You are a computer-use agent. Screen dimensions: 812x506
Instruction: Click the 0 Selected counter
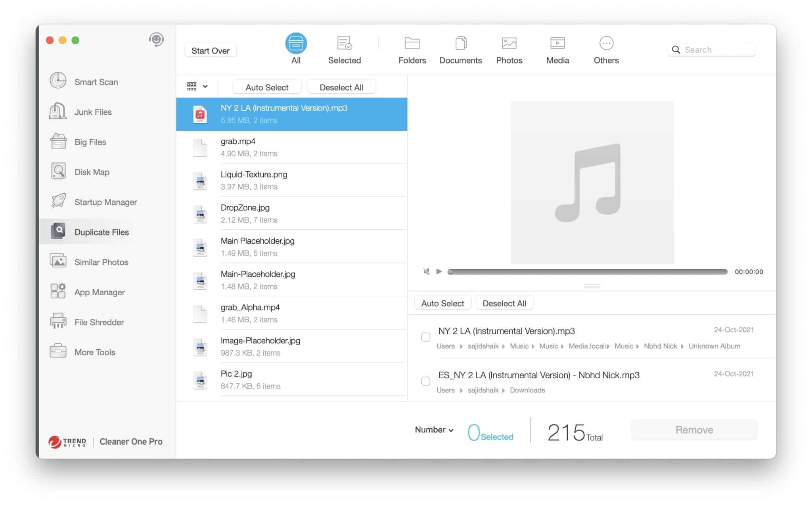(490, 432)
